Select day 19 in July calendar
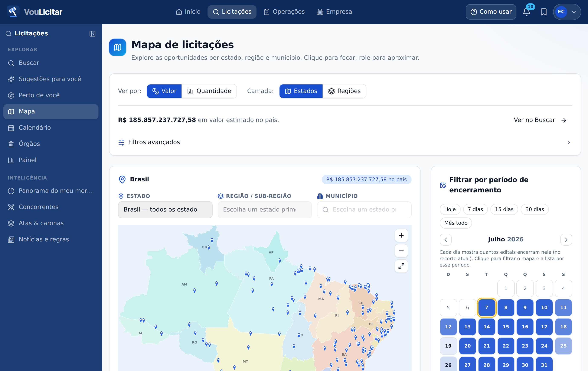Image resolution: width=588 pixels, height=371 pixels. pos(448,346)
